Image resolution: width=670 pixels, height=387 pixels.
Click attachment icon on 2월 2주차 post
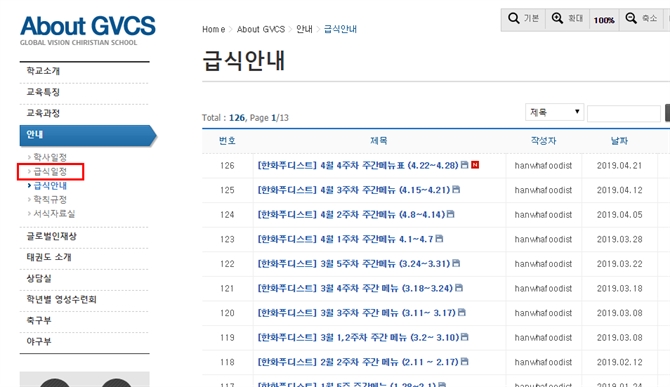click(x=464, y=361)
